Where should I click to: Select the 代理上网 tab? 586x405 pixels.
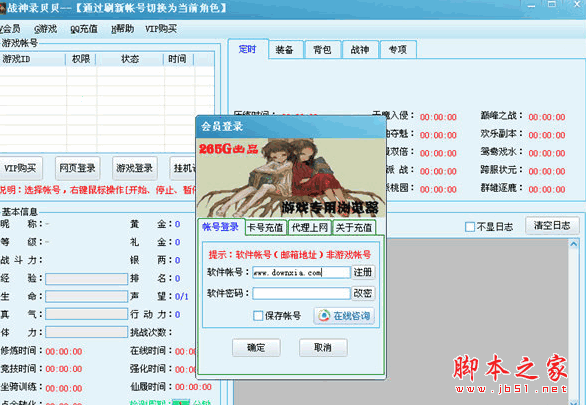pyautogui.click(x=309, y=228)
